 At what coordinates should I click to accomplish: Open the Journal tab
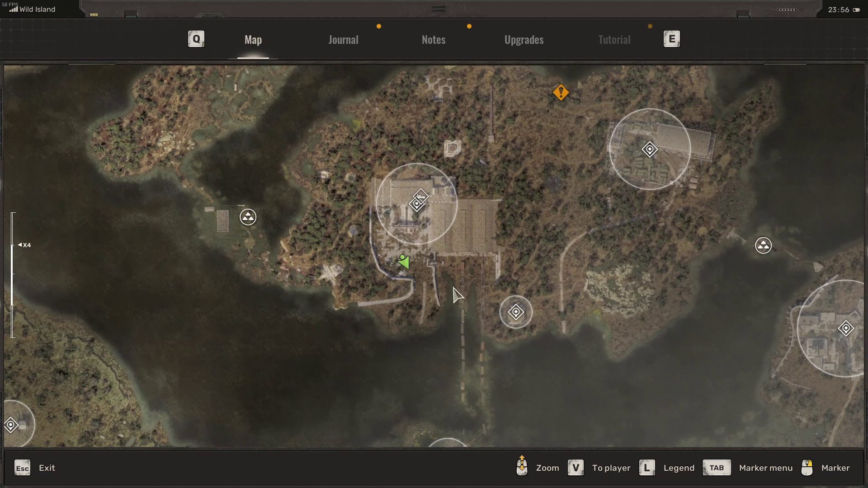343,40
